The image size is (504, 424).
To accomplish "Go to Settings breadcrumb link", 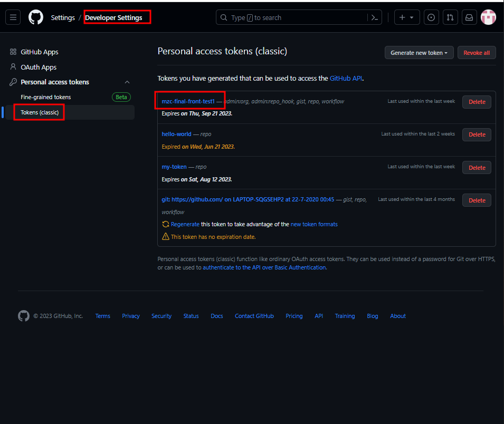I will tap(63, 18).
